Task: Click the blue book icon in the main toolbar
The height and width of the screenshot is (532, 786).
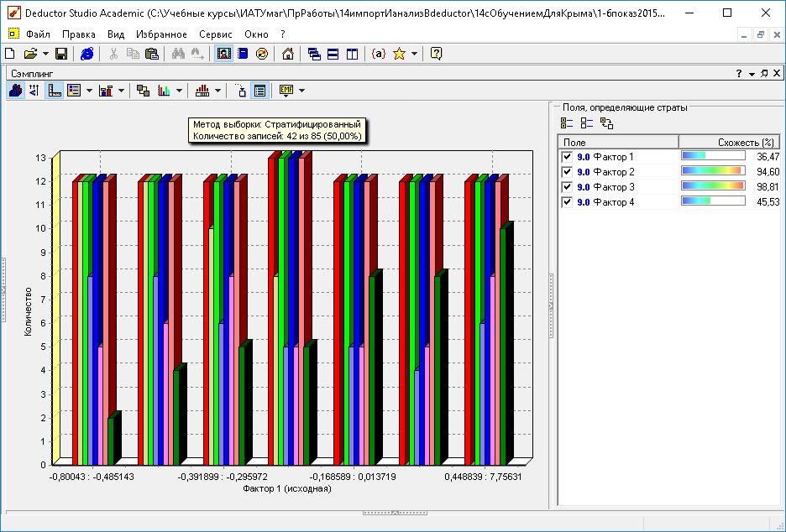Action: click(243, 54)
